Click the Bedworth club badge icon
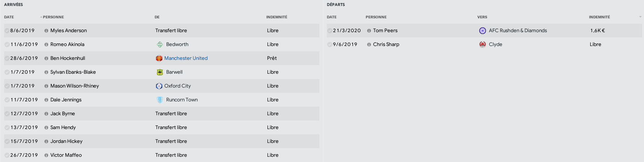This screenshot has height=162, width=644. pos(160,45)
